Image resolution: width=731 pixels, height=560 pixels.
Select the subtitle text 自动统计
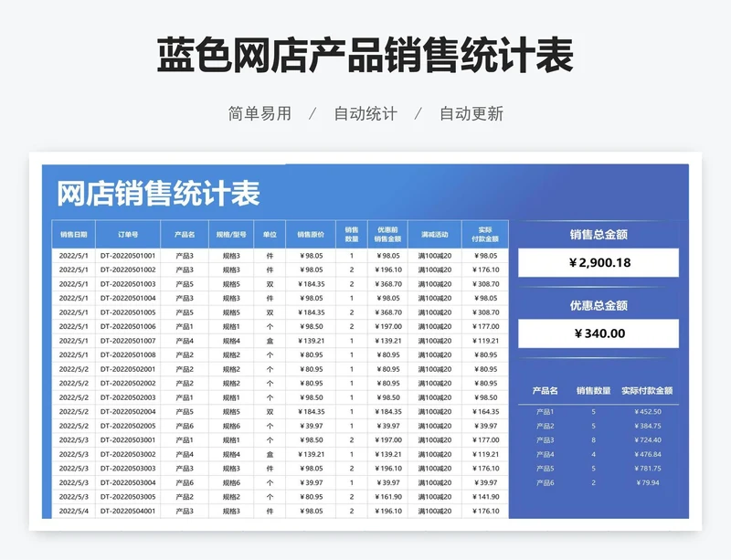pyautogui.click(x=365, y=113)
